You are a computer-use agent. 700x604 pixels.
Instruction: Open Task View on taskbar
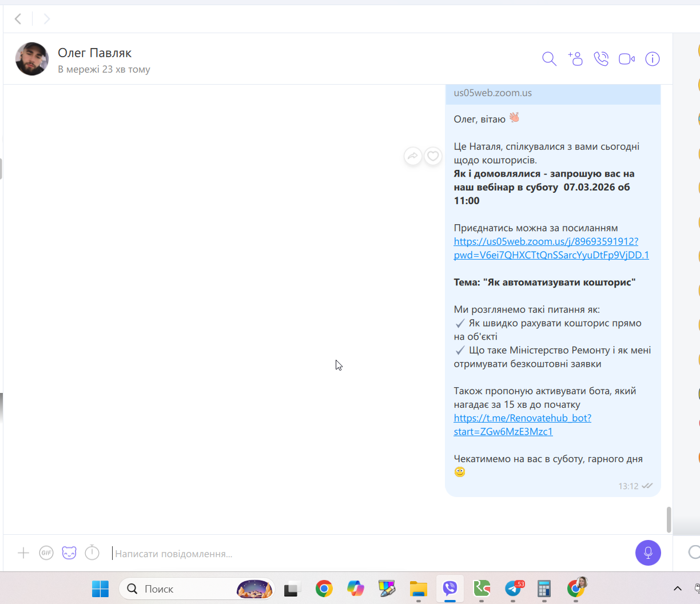(x=293, y=589)
